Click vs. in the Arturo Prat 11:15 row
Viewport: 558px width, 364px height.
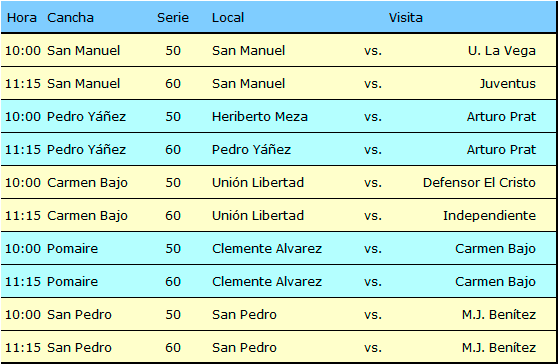coord(373,149)
